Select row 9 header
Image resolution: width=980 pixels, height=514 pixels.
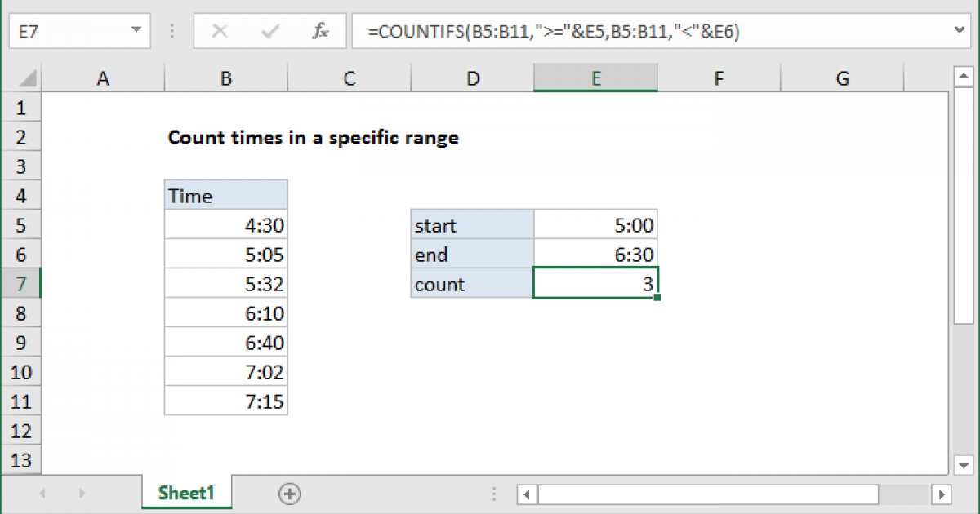(21, 342)
